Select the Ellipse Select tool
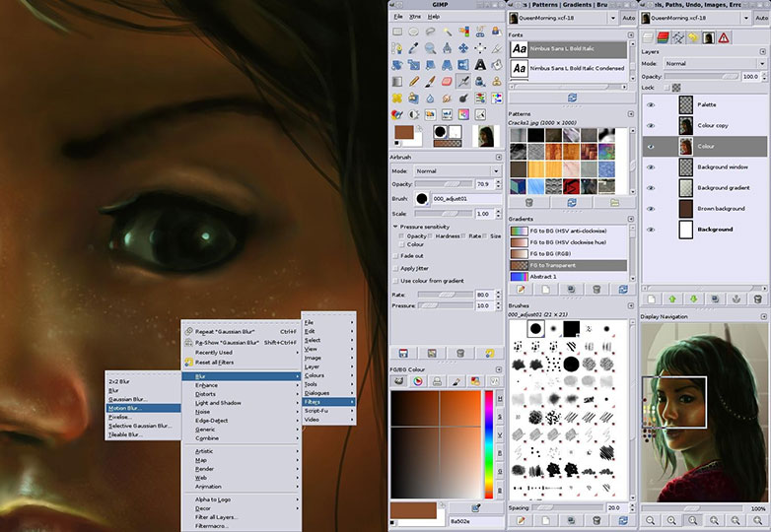 (x=413, y=32)
